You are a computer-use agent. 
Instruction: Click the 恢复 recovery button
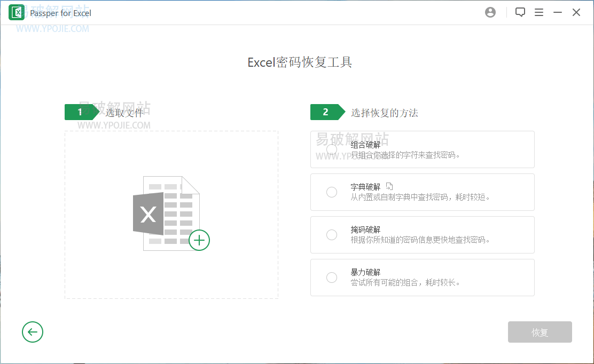[540, 332]
